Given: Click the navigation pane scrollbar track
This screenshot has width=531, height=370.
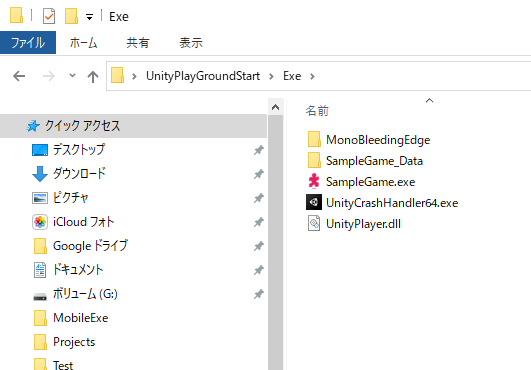Looking at the screenshot, I should pyautogui.click(x=276, y=242).
